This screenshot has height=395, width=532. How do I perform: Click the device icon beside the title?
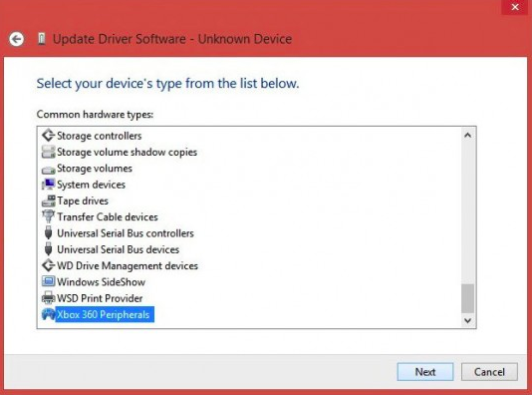point(42,39)
